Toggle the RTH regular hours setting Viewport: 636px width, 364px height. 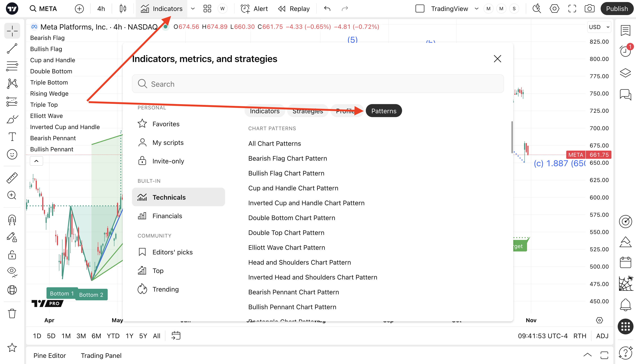(580, 336)
